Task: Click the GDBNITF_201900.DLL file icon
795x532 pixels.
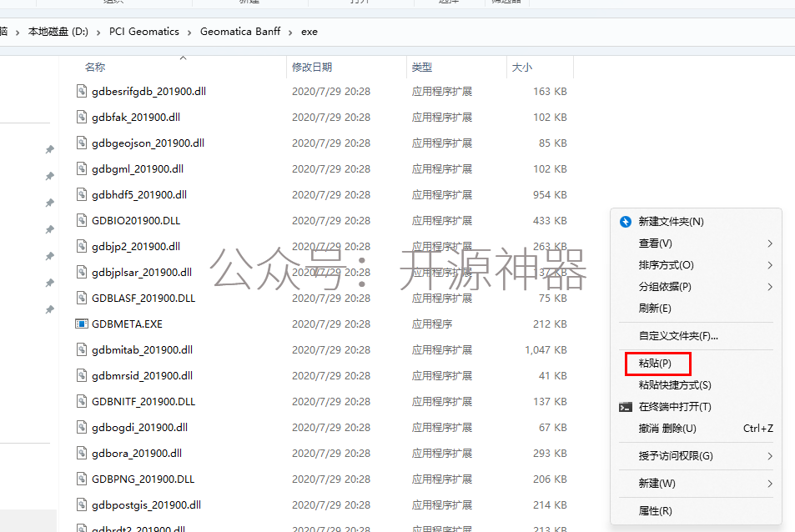Action: point(82,401)
